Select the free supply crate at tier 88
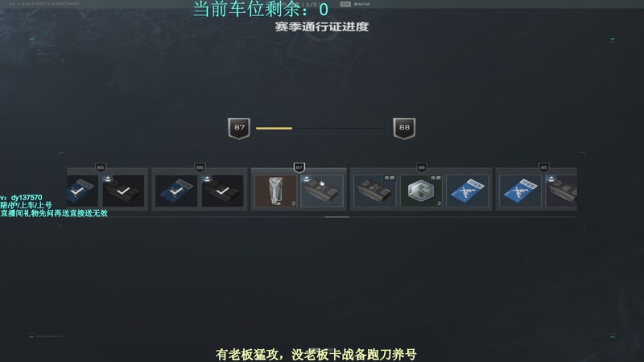Viewport: 644px width, 362px height. (374, 191)
